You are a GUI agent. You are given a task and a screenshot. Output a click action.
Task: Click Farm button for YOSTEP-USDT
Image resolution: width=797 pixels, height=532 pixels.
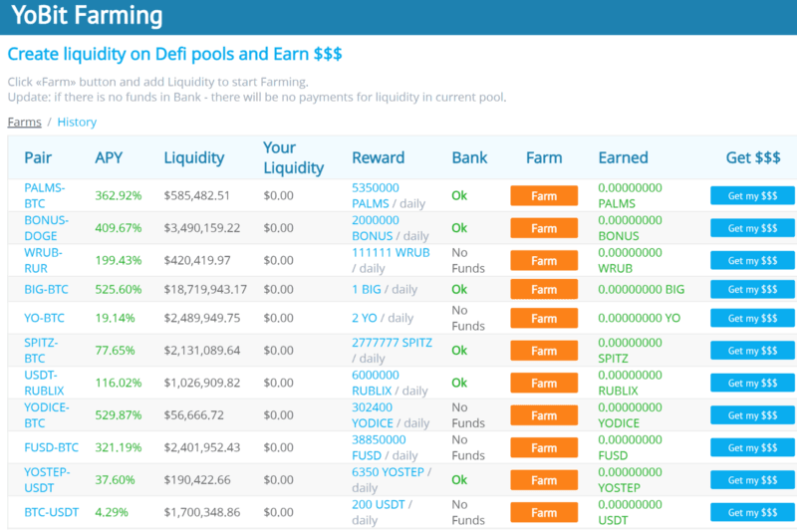(544, 480)
